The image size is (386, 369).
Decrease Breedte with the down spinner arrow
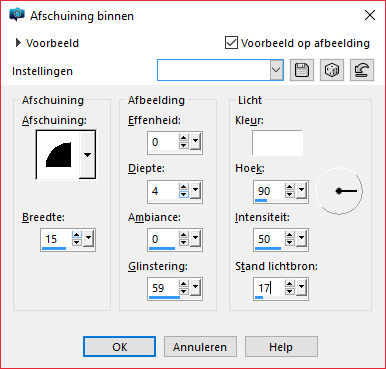point(77,243)
